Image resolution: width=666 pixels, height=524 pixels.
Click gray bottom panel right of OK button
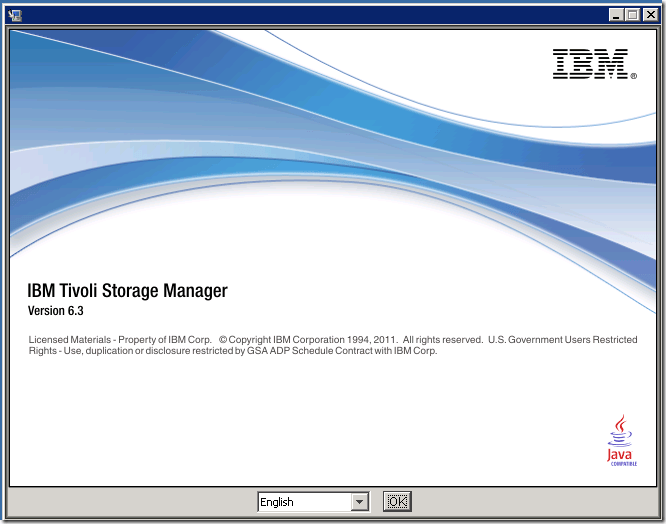point(530,502)
